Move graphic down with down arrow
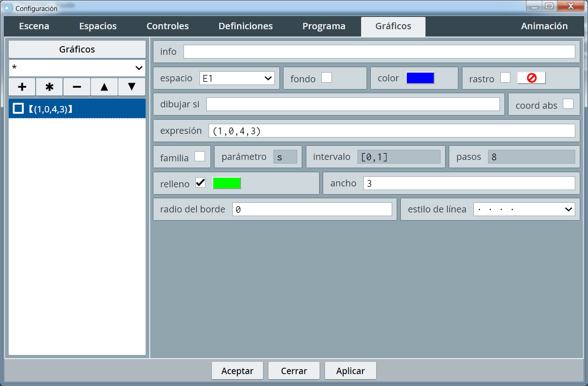This screenshot has height=386, width=588. click(x=131, y=87)
